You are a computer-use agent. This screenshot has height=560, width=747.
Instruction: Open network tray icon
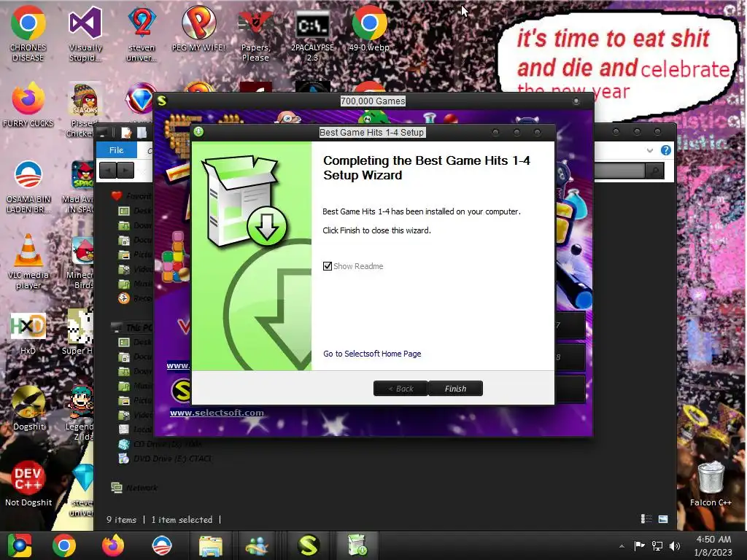(657, 545)
